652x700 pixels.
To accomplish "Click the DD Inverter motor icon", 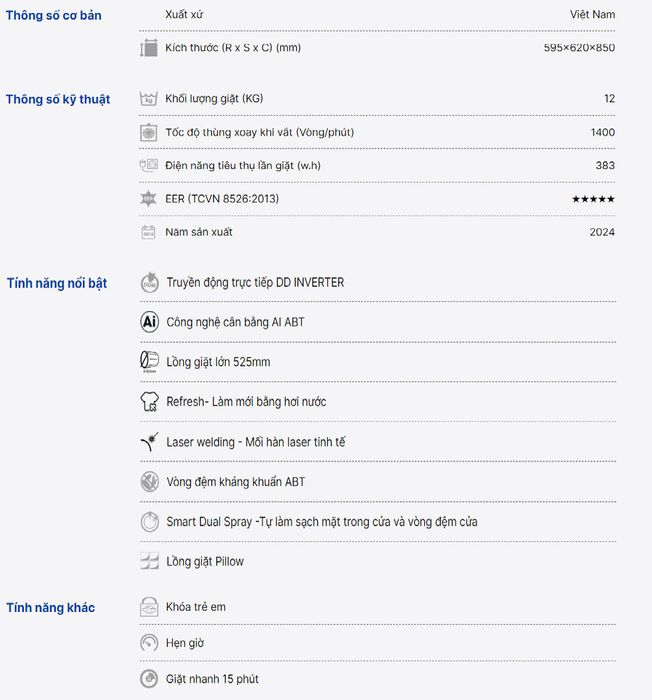I will pyautogui.click(x=150, y=283).
